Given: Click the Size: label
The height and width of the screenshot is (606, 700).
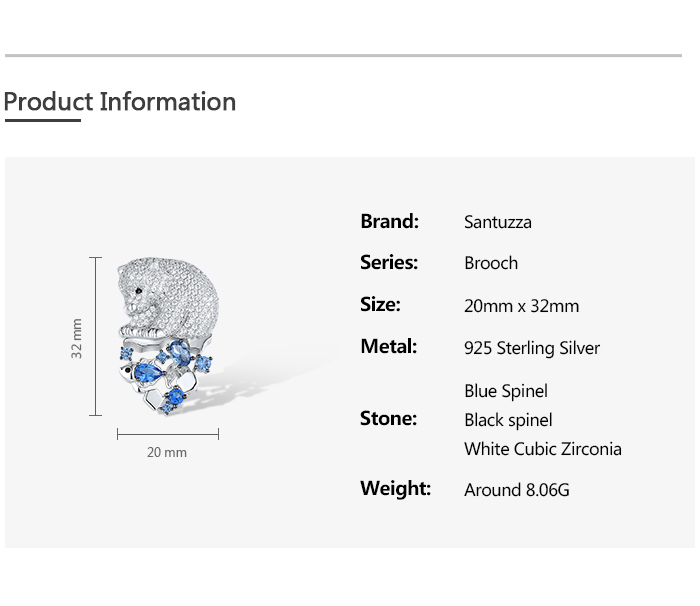Looking at the screenshot, I should [x=380, y=304].
